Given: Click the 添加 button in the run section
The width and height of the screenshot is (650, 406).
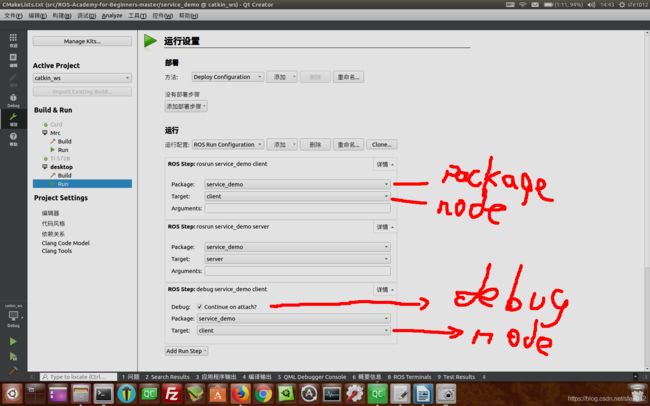Looking at the screenshot, I should [x=282, y=144].
